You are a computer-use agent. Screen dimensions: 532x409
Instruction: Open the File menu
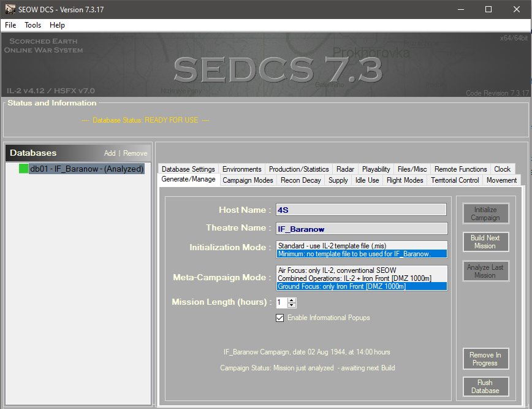tap(10, 25)
